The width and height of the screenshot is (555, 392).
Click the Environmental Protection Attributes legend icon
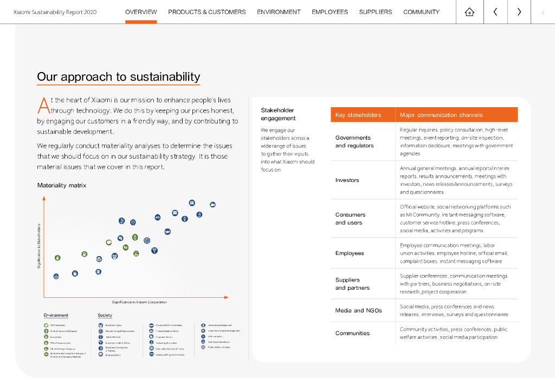click(46, 355)
